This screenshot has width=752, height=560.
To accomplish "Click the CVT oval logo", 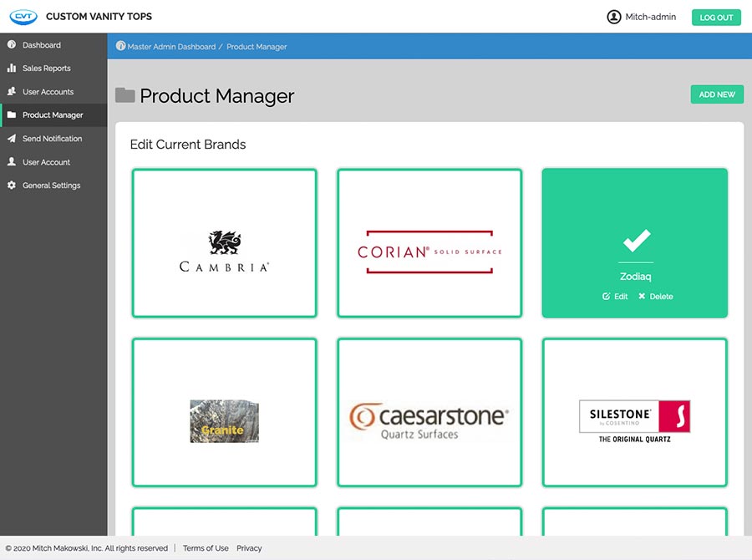I will (x=23, y=17).
